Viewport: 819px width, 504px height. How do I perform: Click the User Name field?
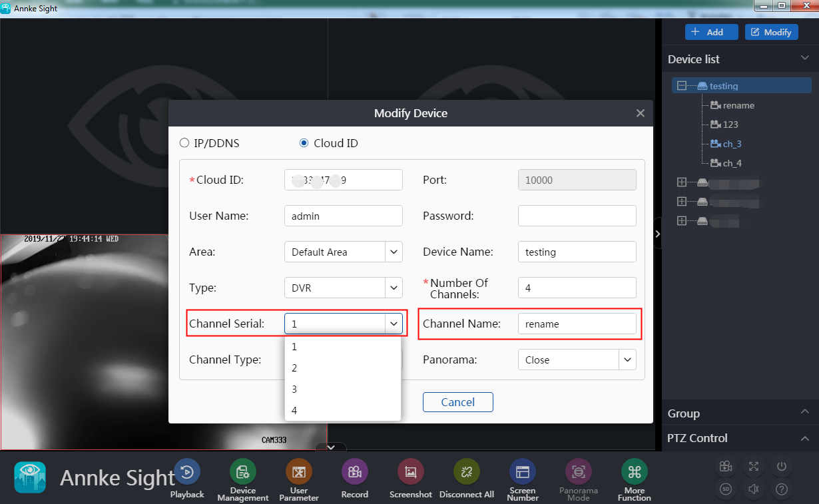tap(344, 216)
